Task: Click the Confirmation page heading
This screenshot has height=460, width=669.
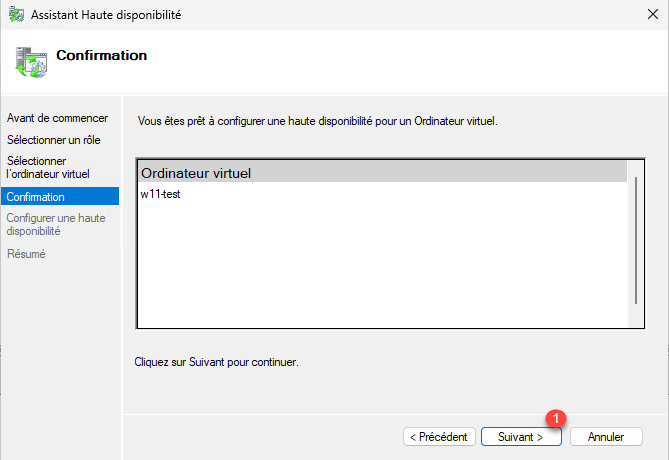Action: pos(101,56)
